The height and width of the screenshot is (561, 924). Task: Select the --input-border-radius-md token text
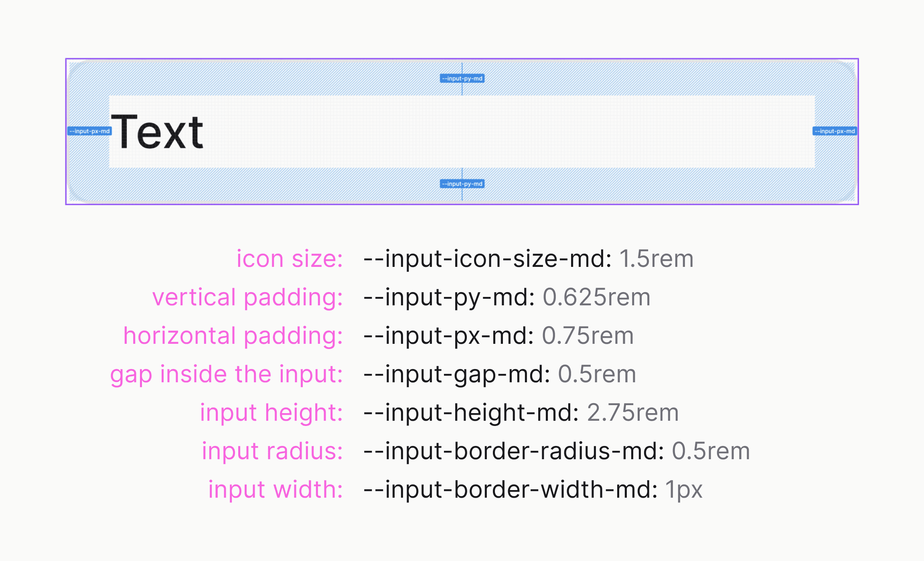[x=513, y=451]
